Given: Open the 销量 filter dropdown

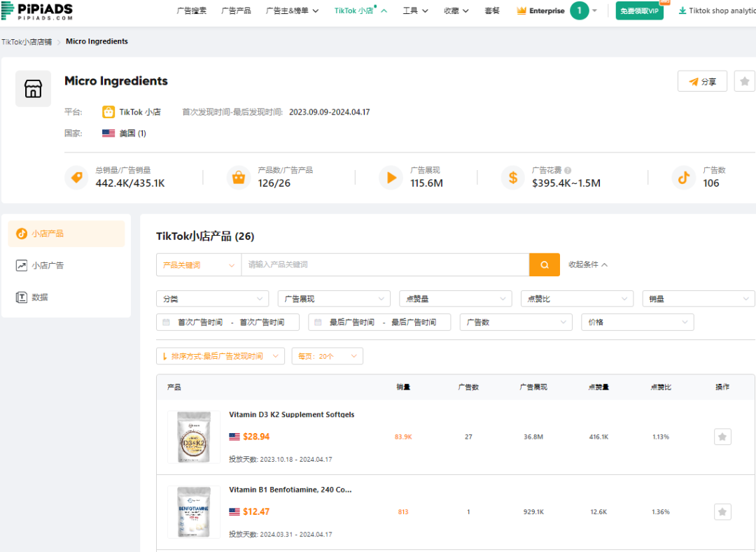Looking at the screenshot, I should (x=699, y=299).
